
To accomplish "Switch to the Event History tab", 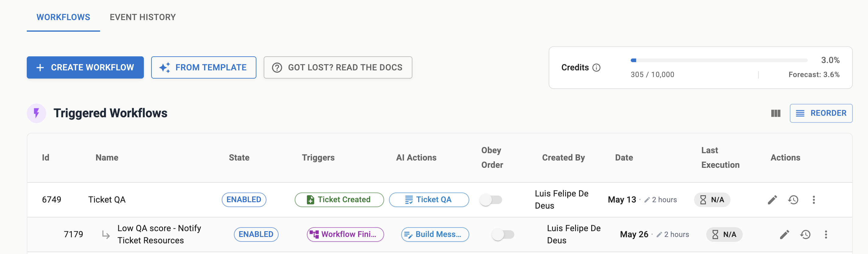I will (143, 17).
